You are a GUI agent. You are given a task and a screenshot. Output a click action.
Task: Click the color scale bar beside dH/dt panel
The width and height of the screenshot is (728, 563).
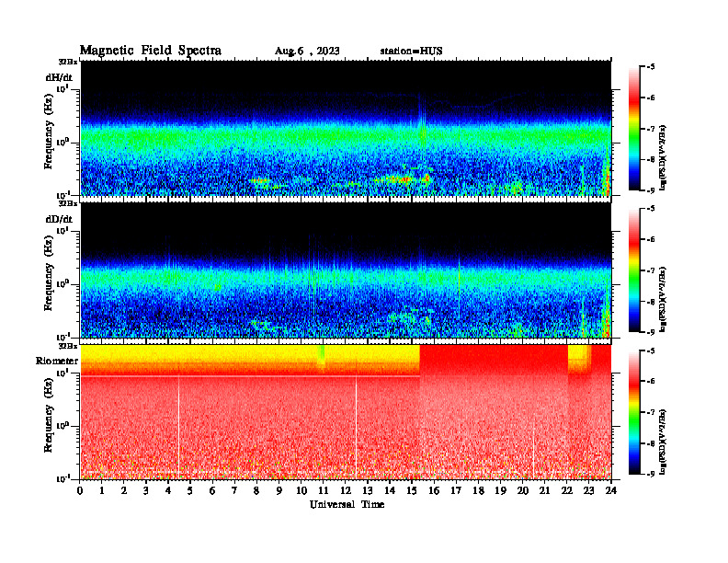click(x=633, y=129)
